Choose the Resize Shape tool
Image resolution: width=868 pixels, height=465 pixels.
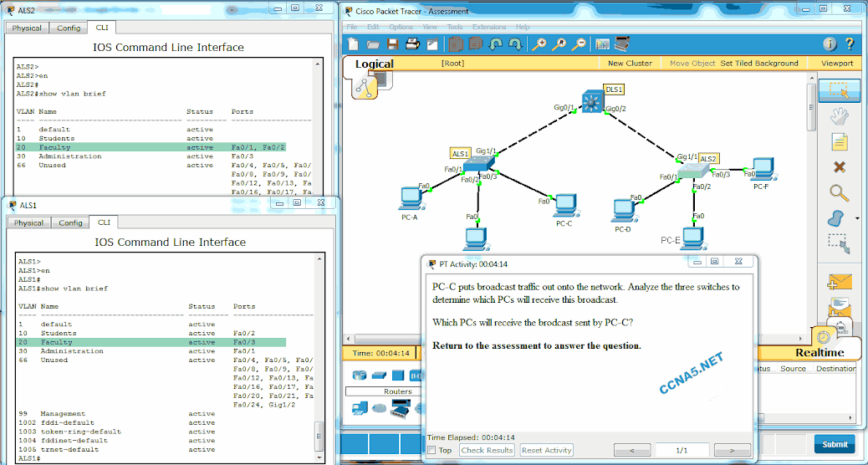[839, 243]
